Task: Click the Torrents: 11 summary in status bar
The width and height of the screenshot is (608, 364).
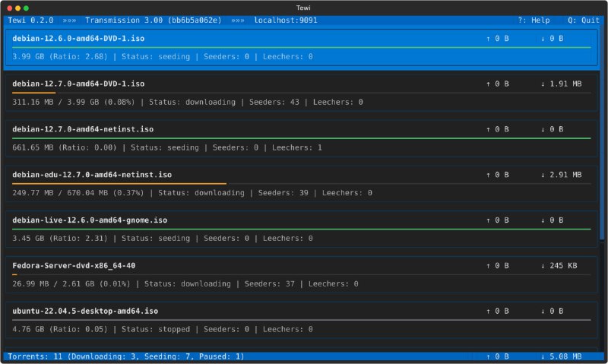Action: (x=126, y=356)
